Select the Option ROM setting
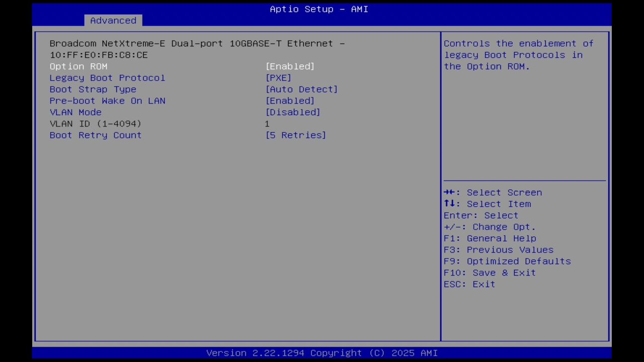 (x=78, y=66)
